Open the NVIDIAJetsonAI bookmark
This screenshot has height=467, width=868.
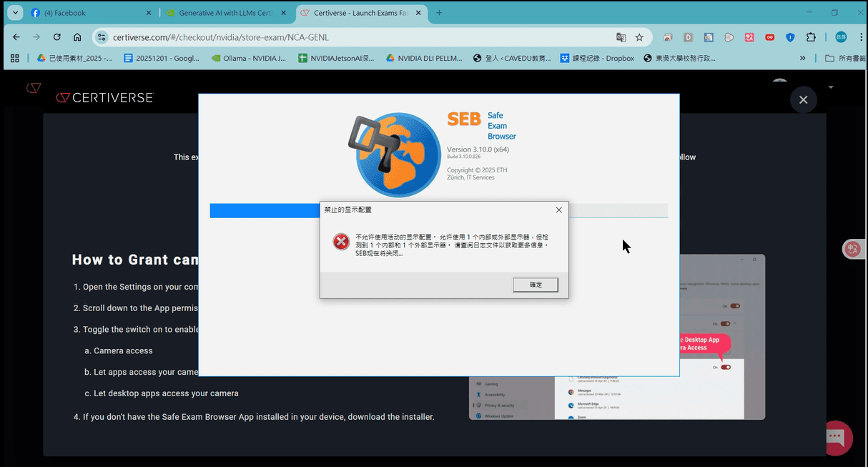pos(337,58)
